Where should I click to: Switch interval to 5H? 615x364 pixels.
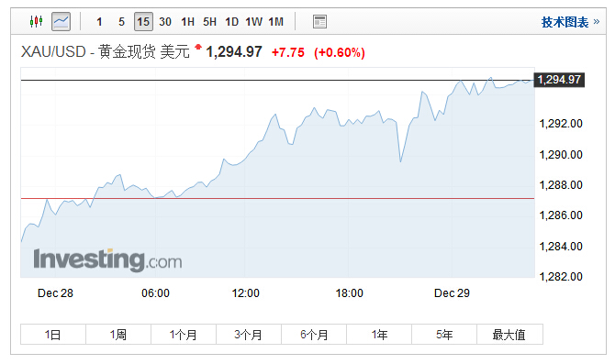(x=209, y=22)
